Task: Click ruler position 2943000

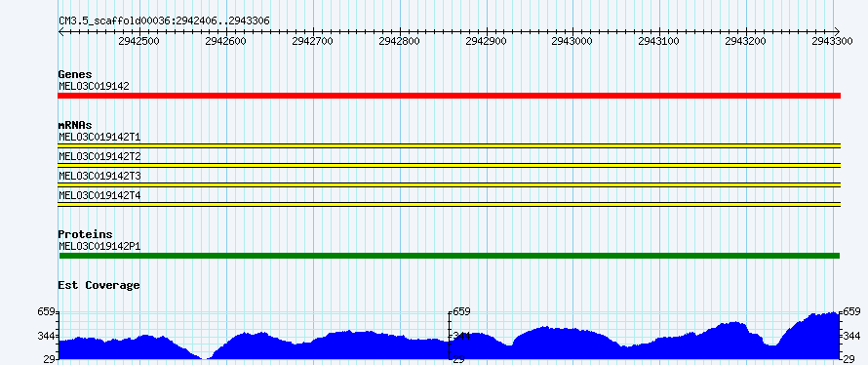Action: (x=572, y=42)
